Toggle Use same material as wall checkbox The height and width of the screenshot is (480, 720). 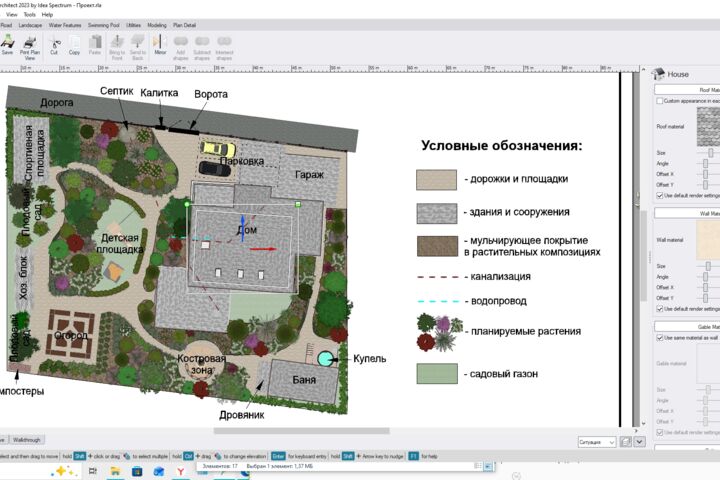pos(659,338)
